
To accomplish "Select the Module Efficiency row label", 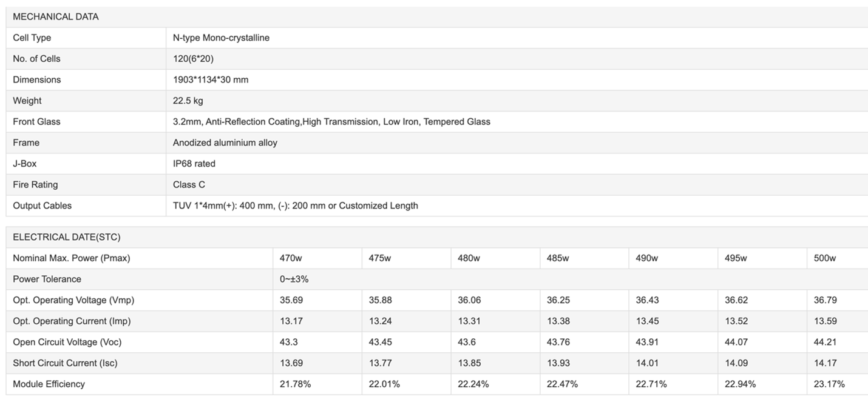I will click(x=49, y=384).
